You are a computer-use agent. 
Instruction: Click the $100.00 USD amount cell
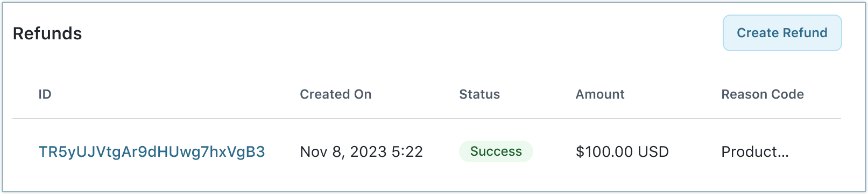point(622,151)
